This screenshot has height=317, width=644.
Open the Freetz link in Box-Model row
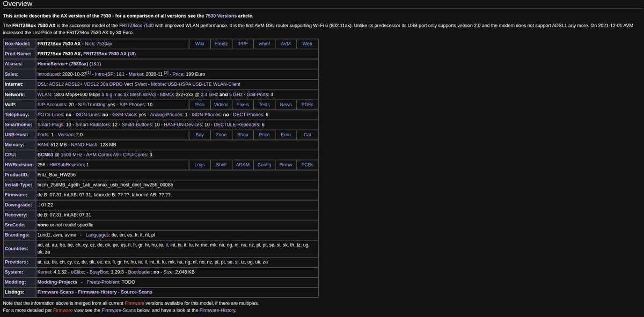221,43
